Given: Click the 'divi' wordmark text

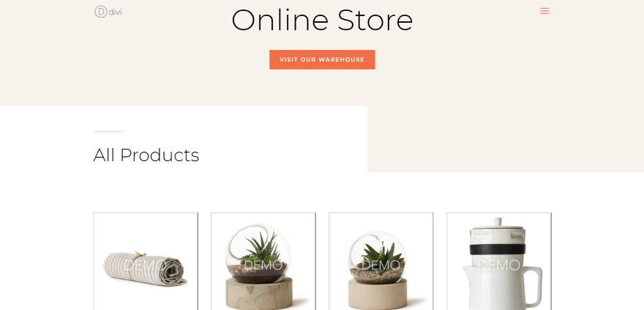Looking at the screenshot, I should coord(115,12).
